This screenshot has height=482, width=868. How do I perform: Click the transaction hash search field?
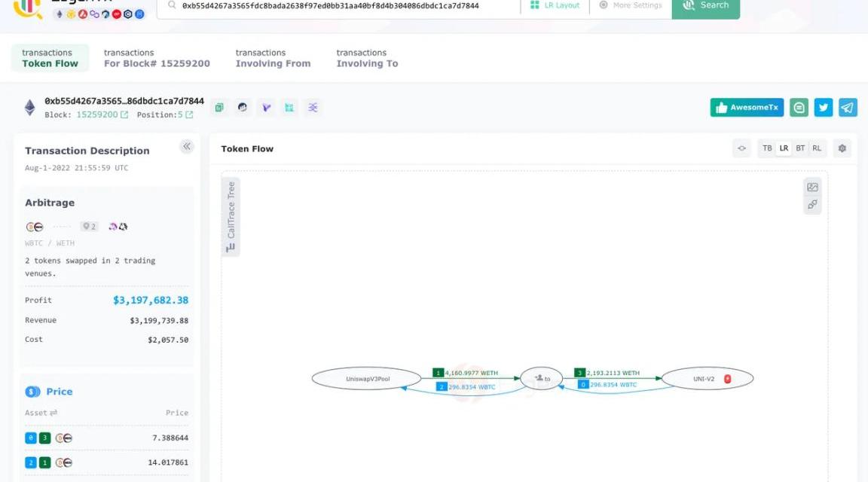point(339,6)
